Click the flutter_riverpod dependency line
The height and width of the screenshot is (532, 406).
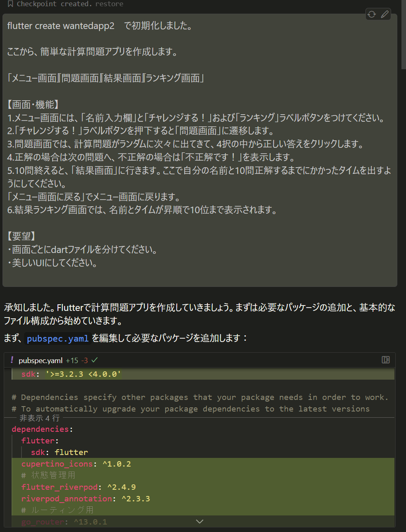point(79,487)
